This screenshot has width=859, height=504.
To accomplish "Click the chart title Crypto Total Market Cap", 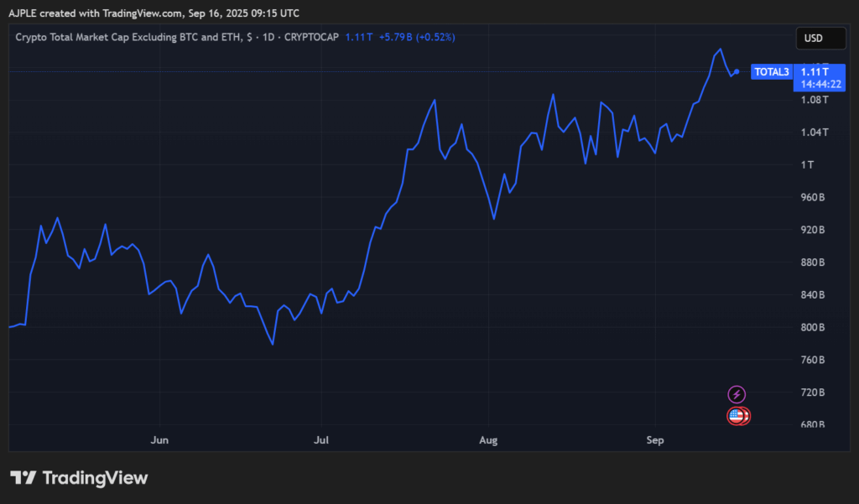I will (178, 37).
